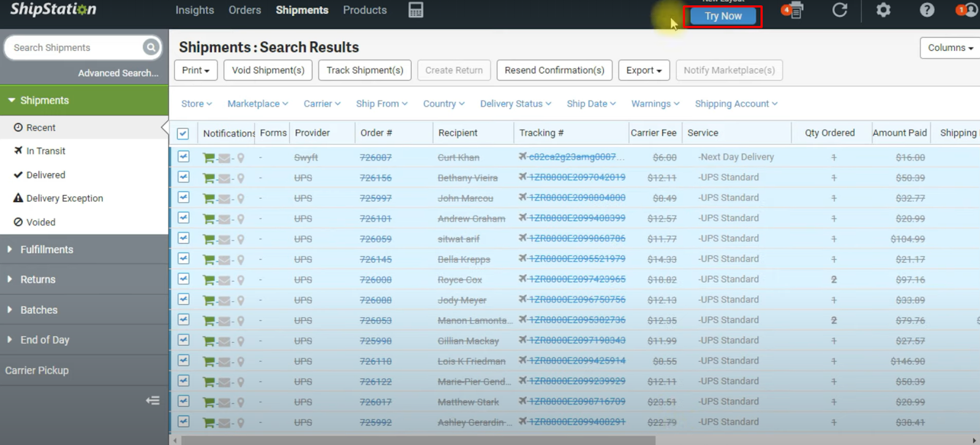Uncheck the checkbox for Bethany Vieira's shipment
The image size is (980, 445).
pyautogui.click(x=183, y=177)
